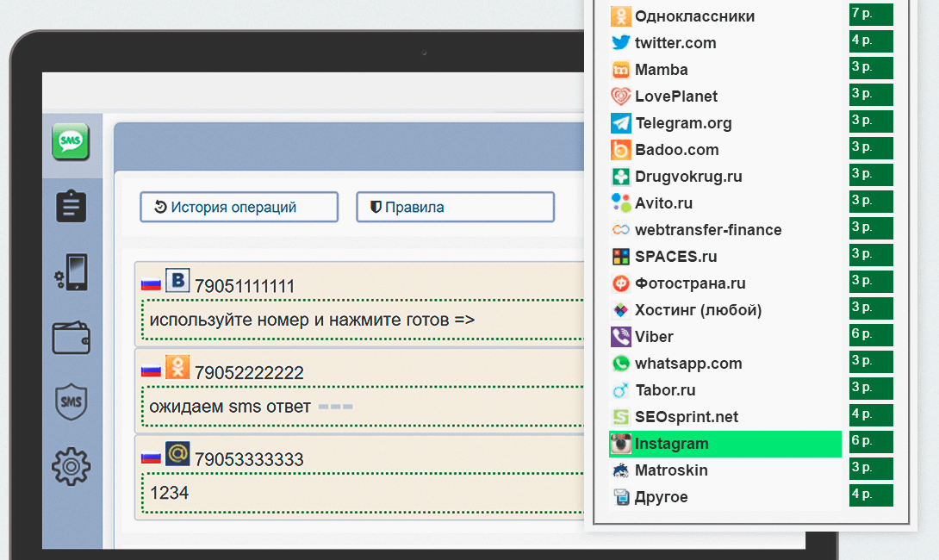Select SEOsprint.net price button 4 р.
Viewport: 939px width, 560px height.
871,415
